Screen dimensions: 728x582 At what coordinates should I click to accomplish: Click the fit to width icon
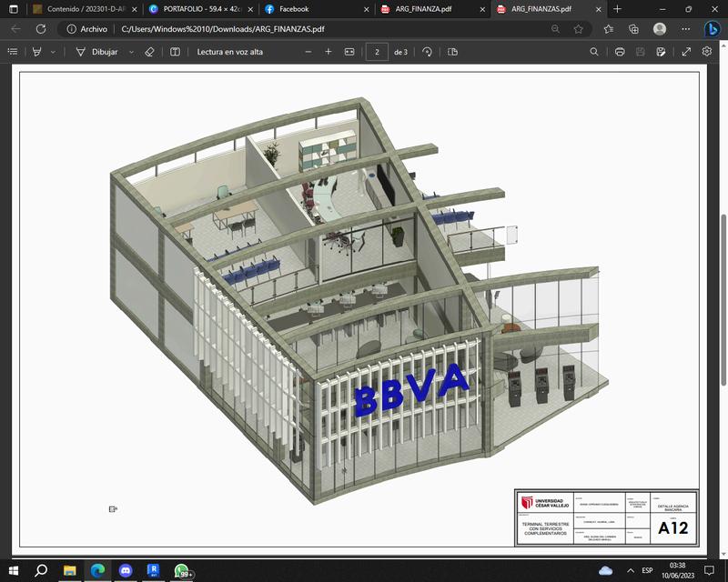pos(349,52)
